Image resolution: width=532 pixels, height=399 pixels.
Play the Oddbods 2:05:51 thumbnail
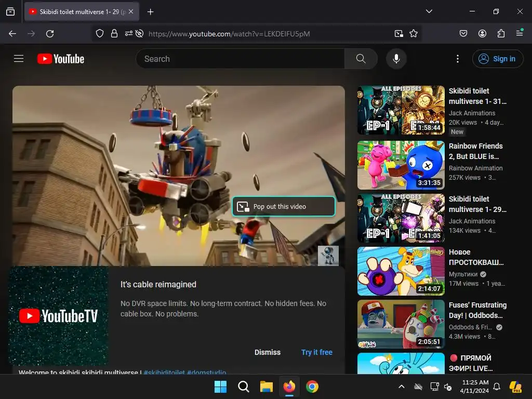(401, 324)
